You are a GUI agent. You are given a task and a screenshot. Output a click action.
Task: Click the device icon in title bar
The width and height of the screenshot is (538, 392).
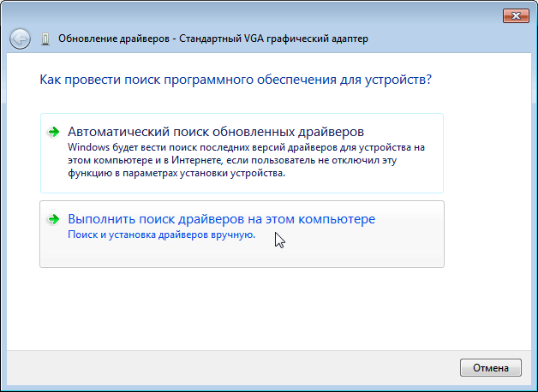[45, 39]
